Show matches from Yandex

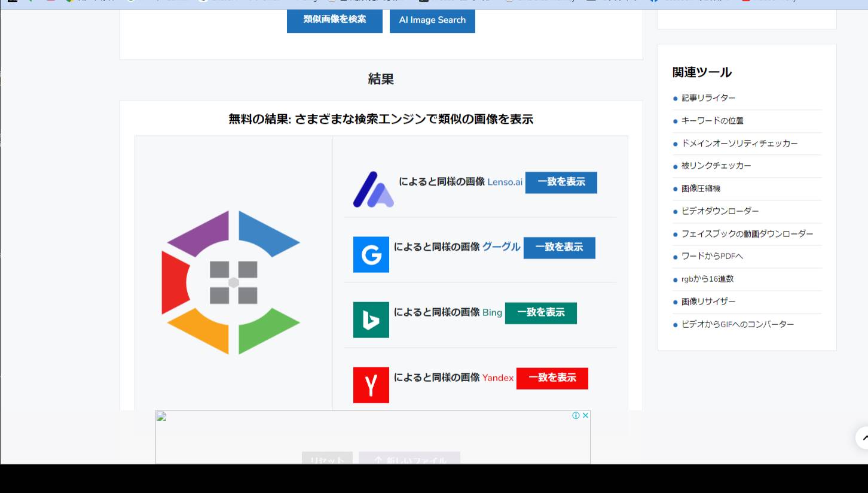tap(552, 378)
